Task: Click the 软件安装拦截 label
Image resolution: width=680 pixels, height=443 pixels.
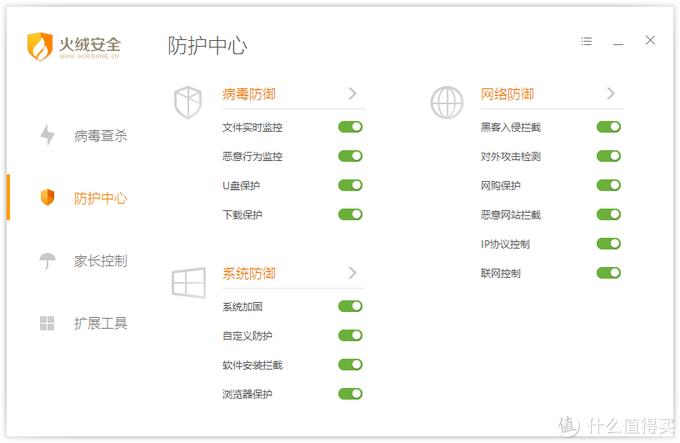Action: coord(252,365)
